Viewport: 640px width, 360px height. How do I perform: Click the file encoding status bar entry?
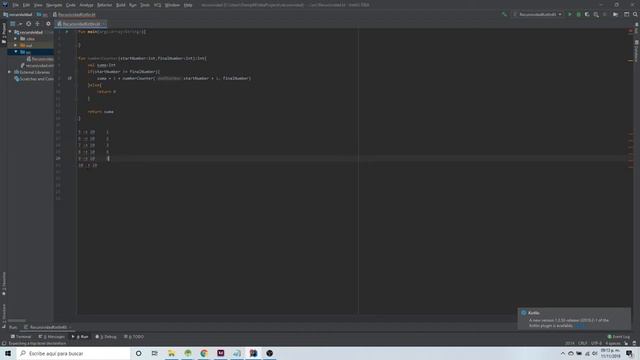tap(596, 343)
